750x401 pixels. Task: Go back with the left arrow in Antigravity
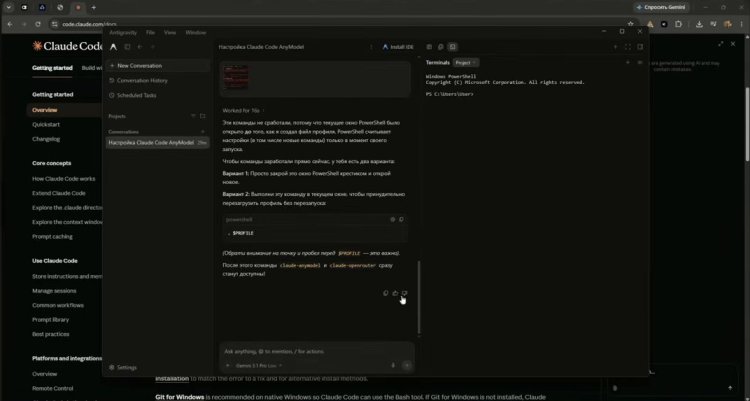tap(140, 47)
